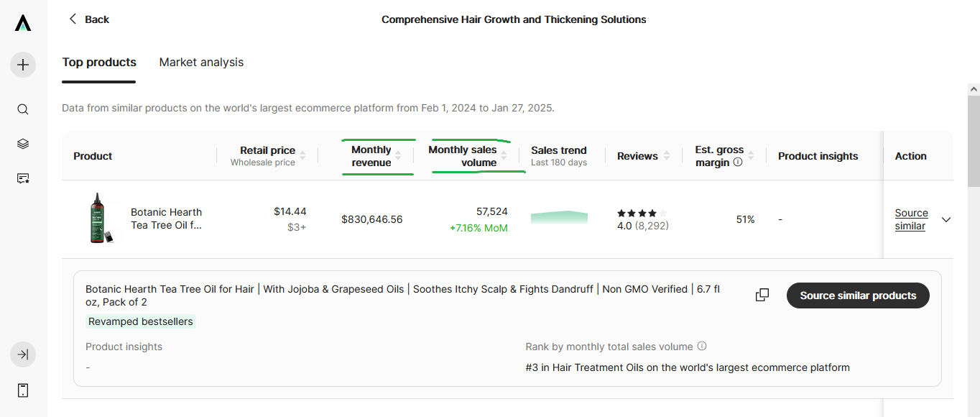Open the search icon in the sidebar

(23, 109)
